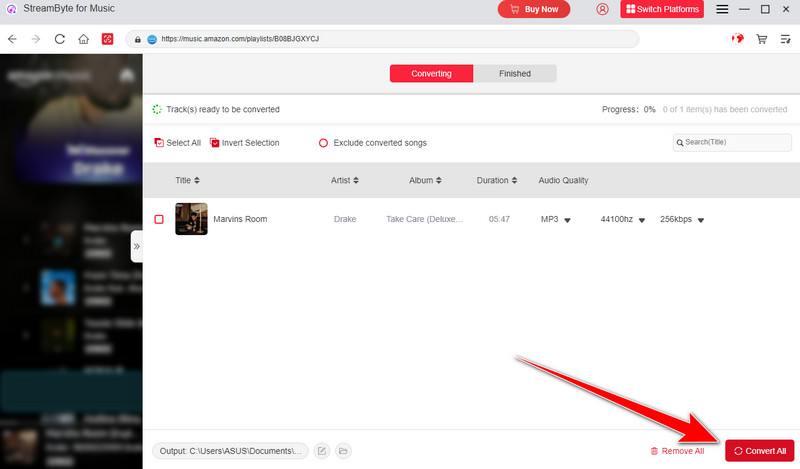Open the hamburger menu icon
This screenshot has height=469, width=800.
(x=722, y=9)
